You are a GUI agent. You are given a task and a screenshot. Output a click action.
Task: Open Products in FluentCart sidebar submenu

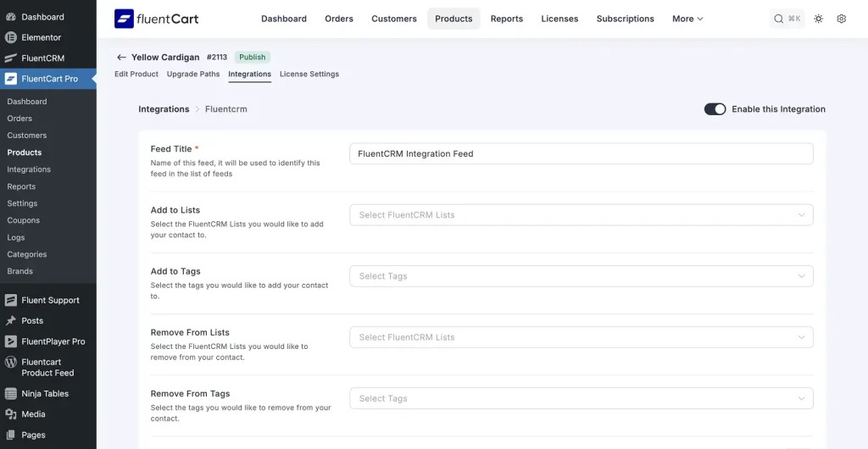25,152
